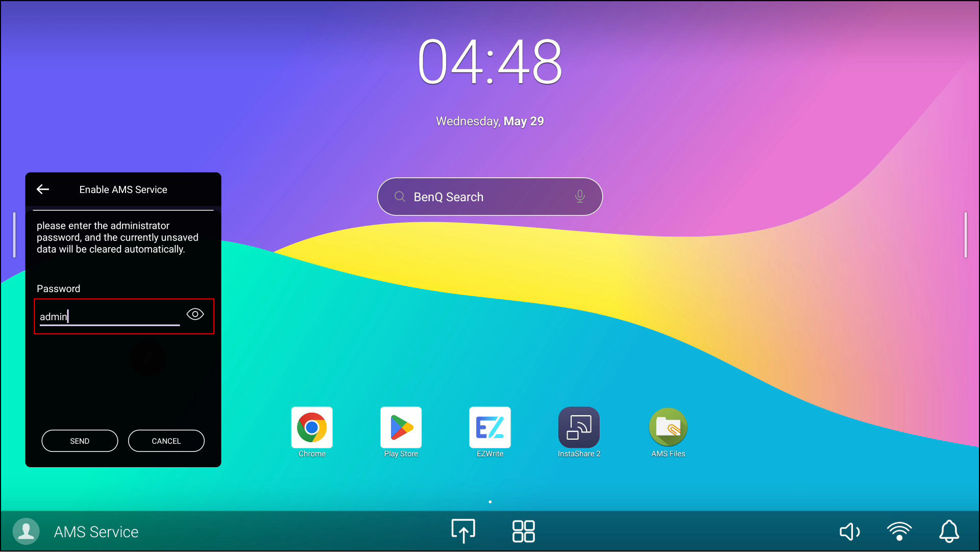Image resolution: width=980 pixels, height=552 pixels.
Task: Toggle password visibility eye icon
Action: [195, 314]
